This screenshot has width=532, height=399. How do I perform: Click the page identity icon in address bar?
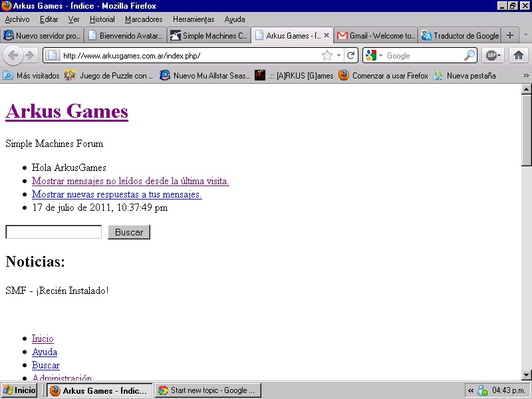point(53,55)
